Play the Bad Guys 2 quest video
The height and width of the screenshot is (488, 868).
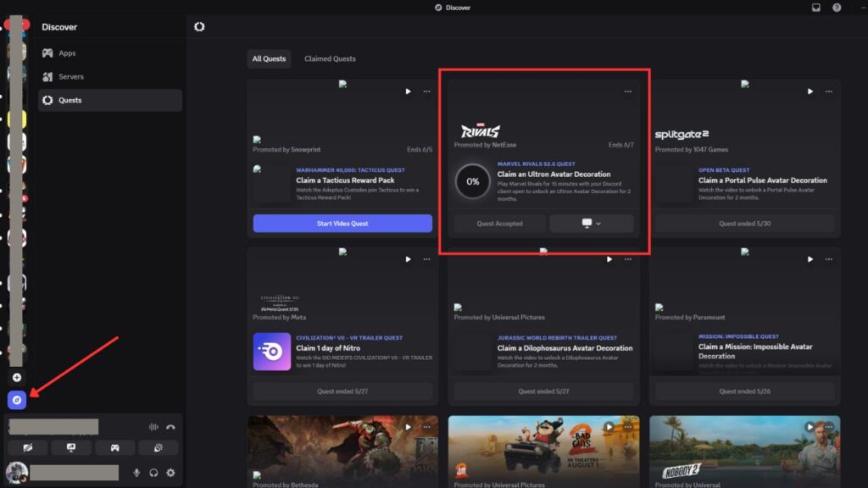(609, 427)
